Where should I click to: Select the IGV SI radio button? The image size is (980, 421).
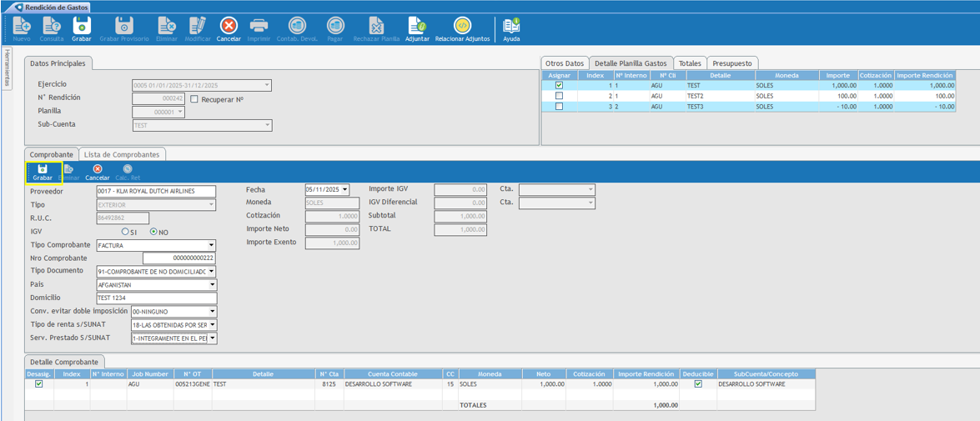click(125, 232)
